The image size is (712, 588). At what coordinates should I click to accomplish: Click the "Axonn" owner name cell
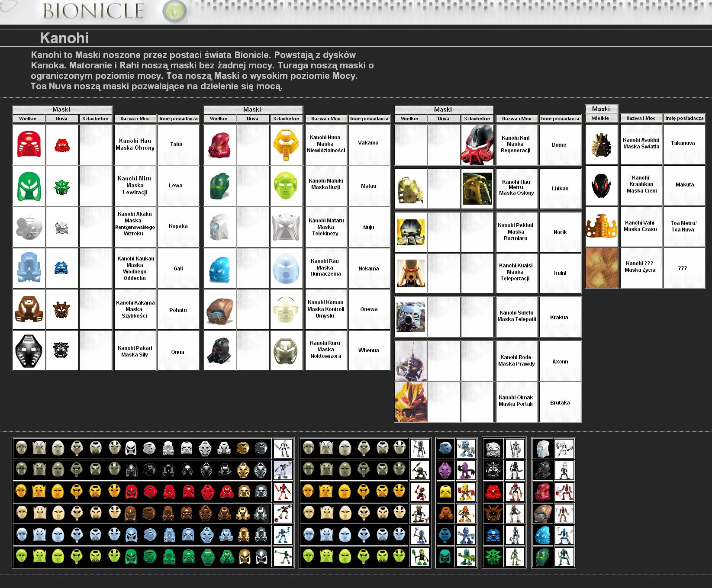click(560, 361)
